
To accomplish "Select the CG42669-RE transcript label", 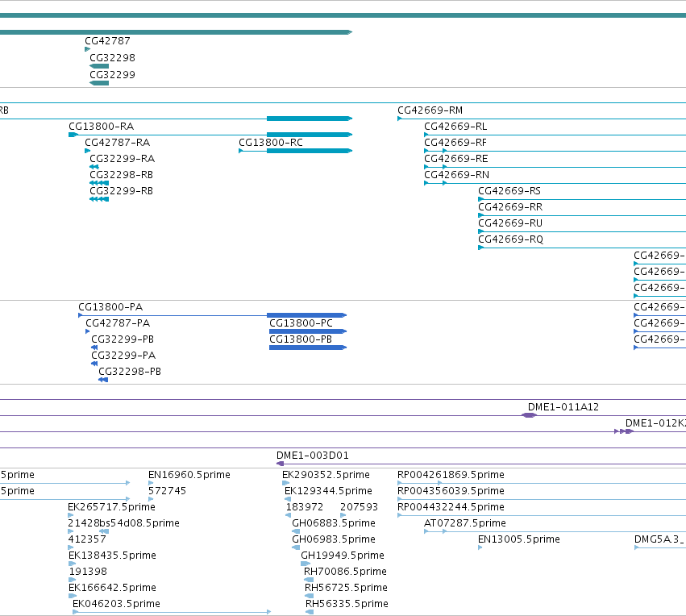I will point(456,159).
